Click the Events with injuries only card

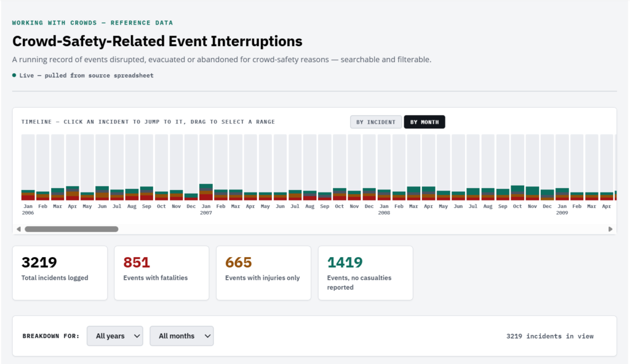263,273
